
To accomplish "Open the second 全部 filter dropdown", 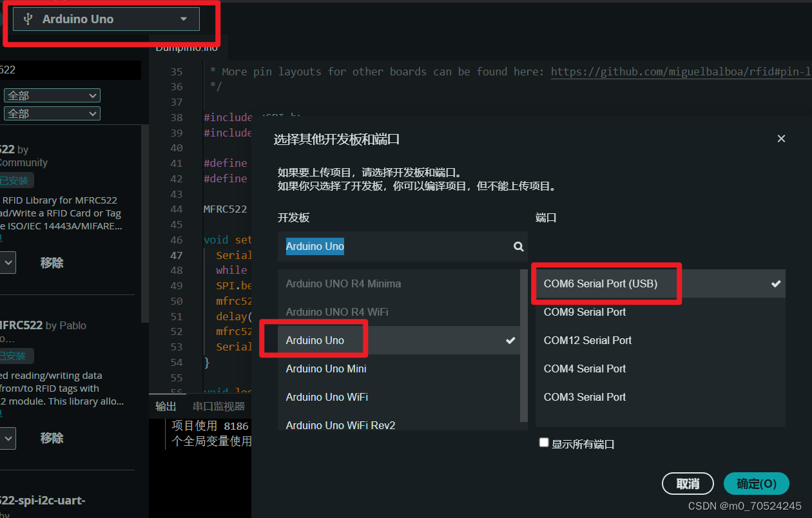I will 52,113.
